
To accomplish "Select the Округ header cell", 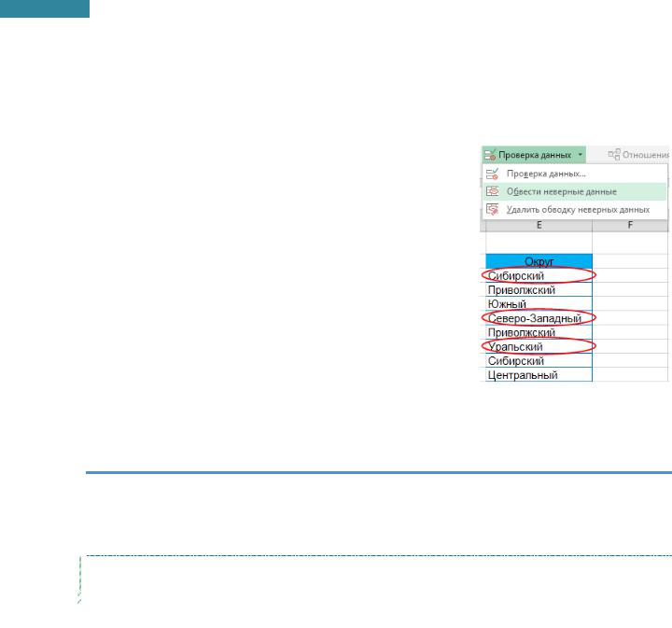I will tap(539, 261).
